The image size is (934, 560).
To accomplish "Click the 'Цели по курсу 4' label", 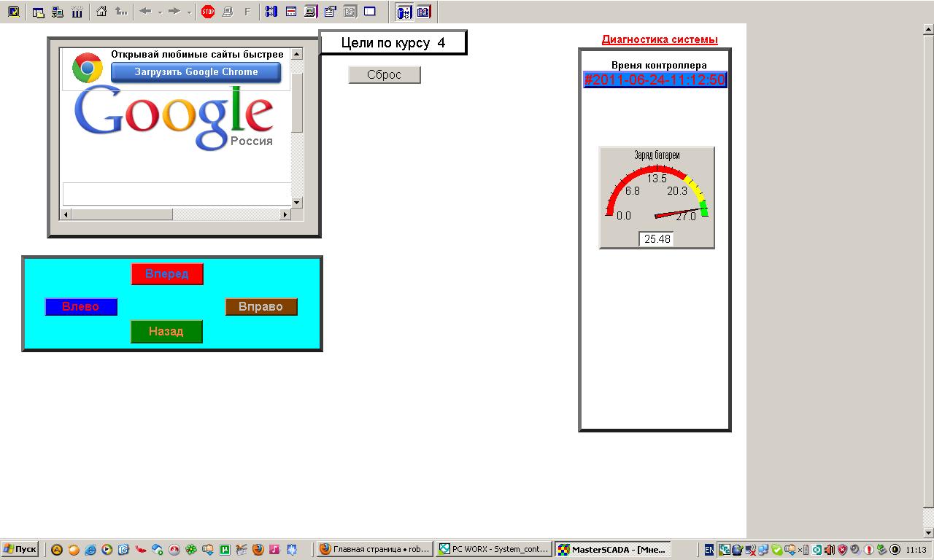I will click(393, 42).
